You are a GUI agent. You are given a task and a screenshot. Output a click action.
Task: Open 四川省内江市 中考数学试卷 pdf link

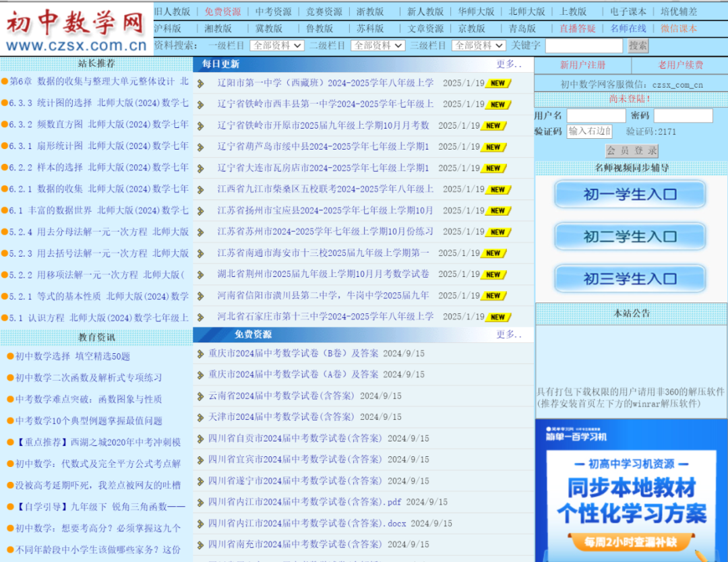(305, 502)
